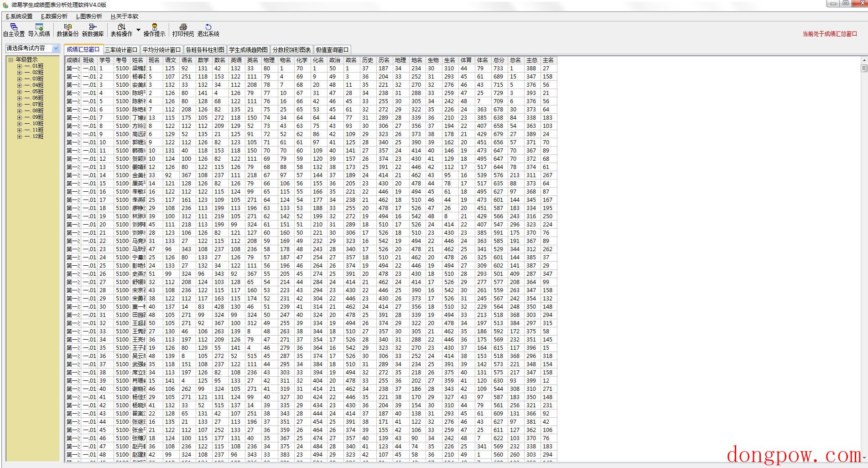
Task: Select total score cell 689
Action: (x=499, y=77)
